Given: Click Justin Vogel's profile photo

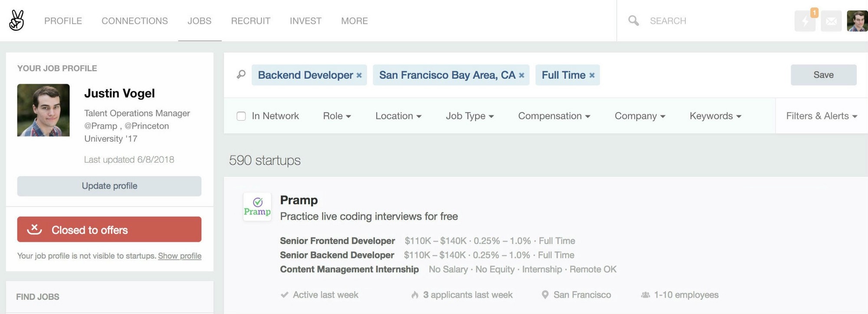Looking at the screenshot, I should 43,110.
